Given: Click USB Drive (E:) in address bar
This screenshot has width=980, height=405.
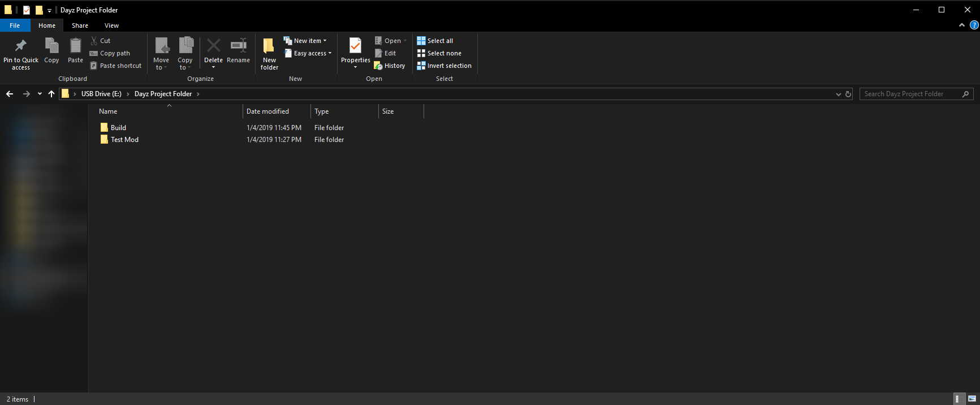Looking at the screenshot, I should tap(101, 94).
